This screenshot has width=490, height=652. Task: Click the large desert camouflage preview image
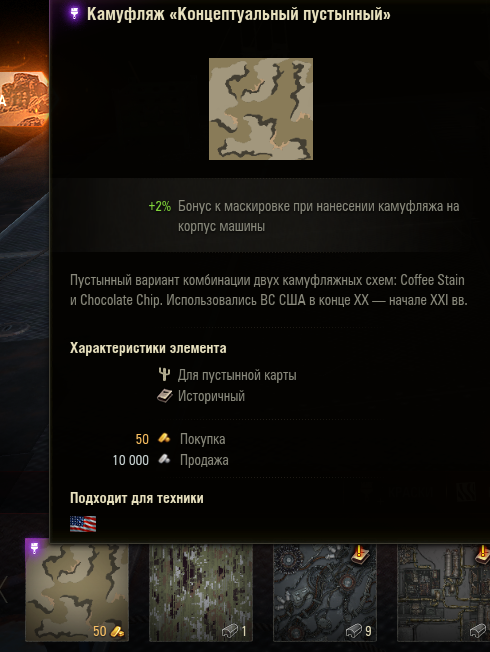pyautogui.click(x=261, y=109)
